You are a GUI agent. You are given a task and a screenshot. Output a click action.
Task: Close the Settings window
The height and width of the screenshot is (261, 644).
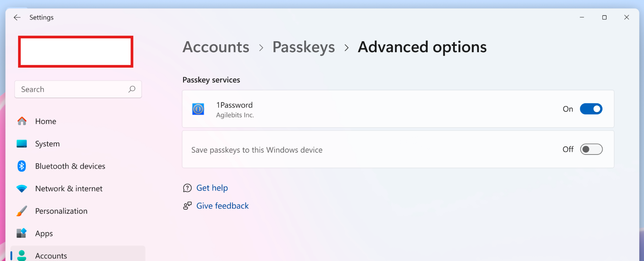click(x=626, y=17)
